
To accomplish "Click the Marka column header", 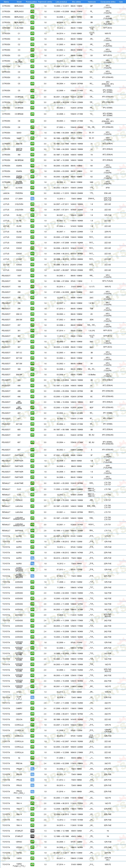I will tap(6, 2).
